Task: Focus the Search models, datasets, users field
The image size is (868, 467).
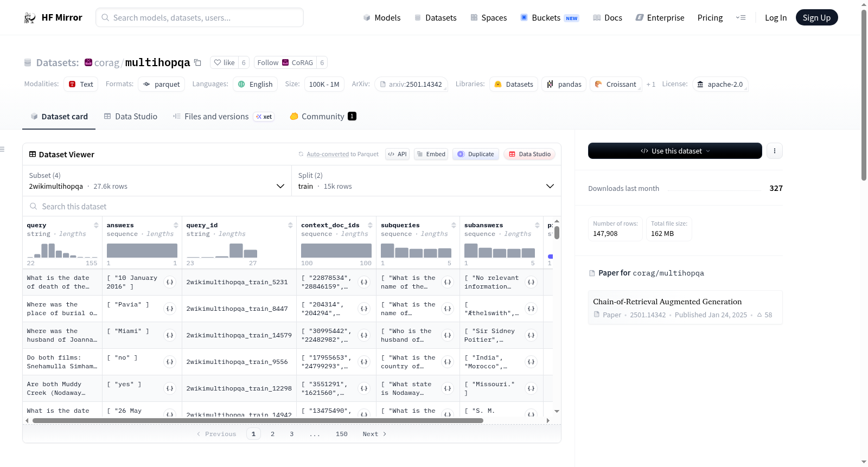Action: [x=200, y=17]
